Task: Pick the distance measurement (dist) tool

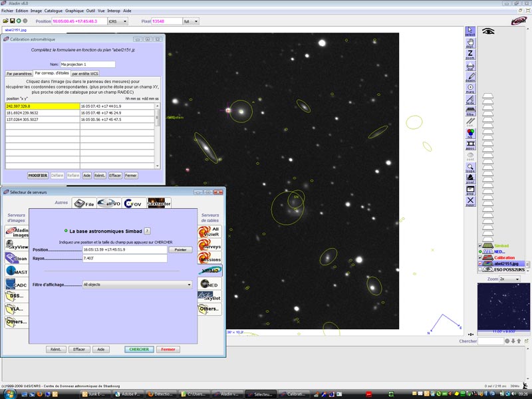Action: (x=470, y=65)
